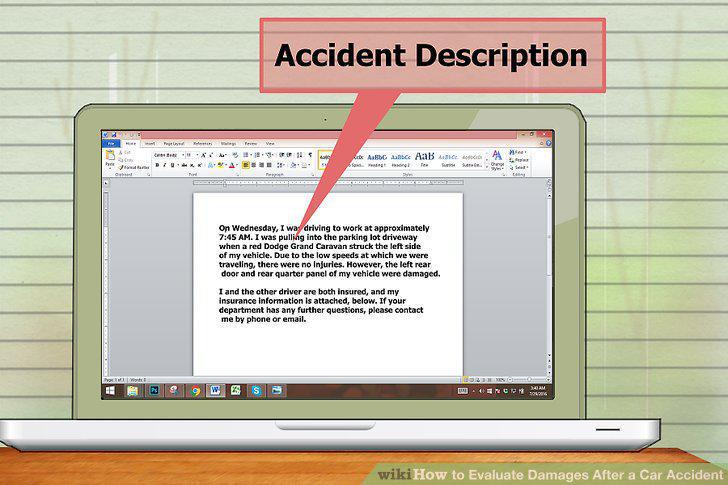Image resolution: width=728 pixels, height=485 pixels.
Task: Toggle Italic formatting
Action: tap(164, 165)
